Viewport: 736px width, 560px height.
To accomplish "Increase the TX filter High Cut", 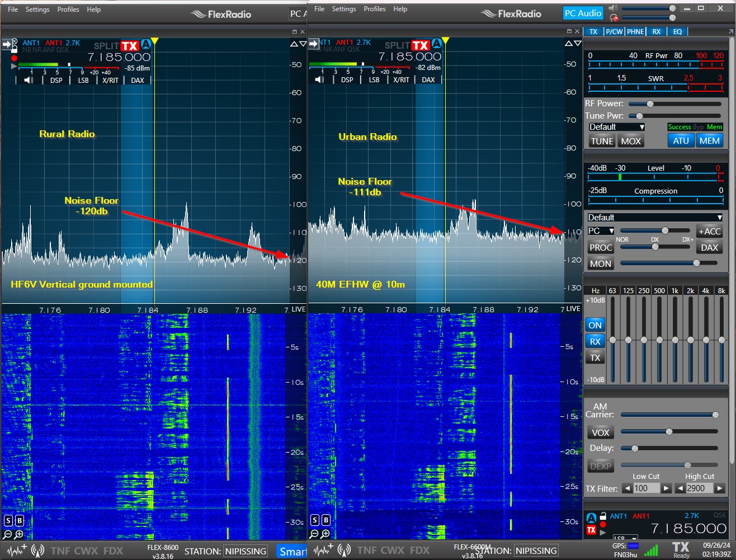I will coord(720,488).
